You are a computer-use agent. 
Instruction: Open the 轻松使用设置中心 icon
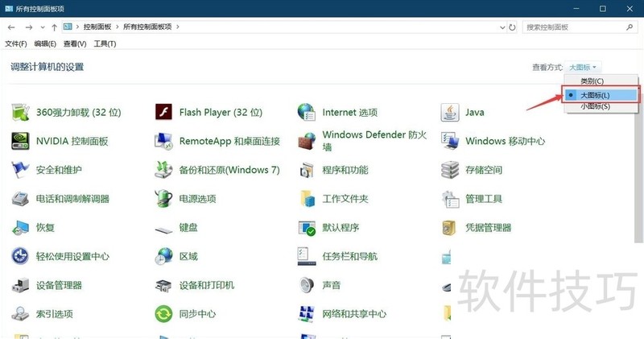coord(20,256)
